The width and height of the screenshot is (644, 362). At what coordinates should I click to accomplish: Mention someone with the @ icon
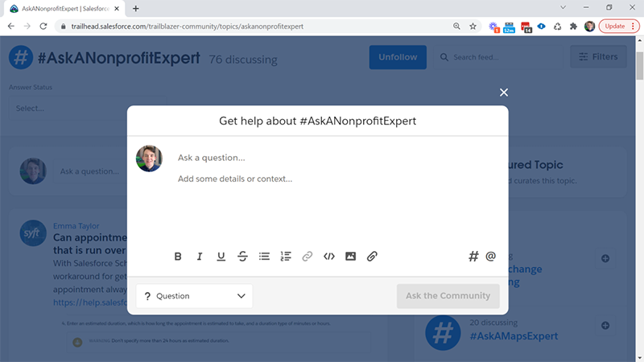tap(490, 256)
